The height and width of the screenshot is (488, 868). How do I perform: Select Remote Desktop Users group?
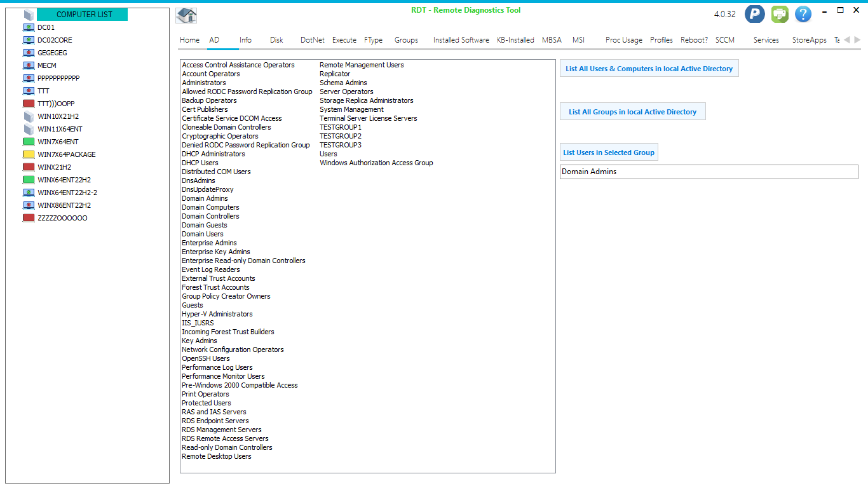[x=217, y=456]
